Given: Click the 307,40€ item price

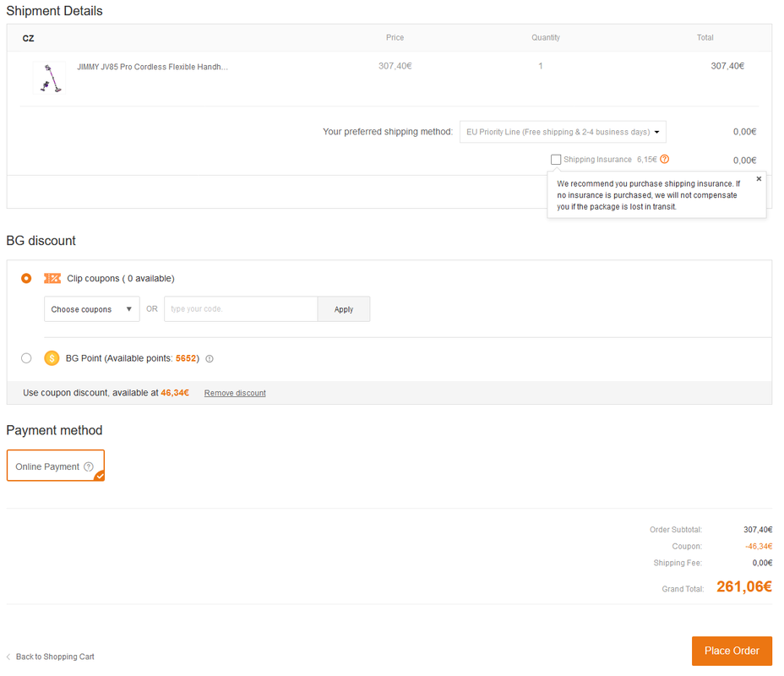Looking at the screenshot, I should tap(395, 66).
